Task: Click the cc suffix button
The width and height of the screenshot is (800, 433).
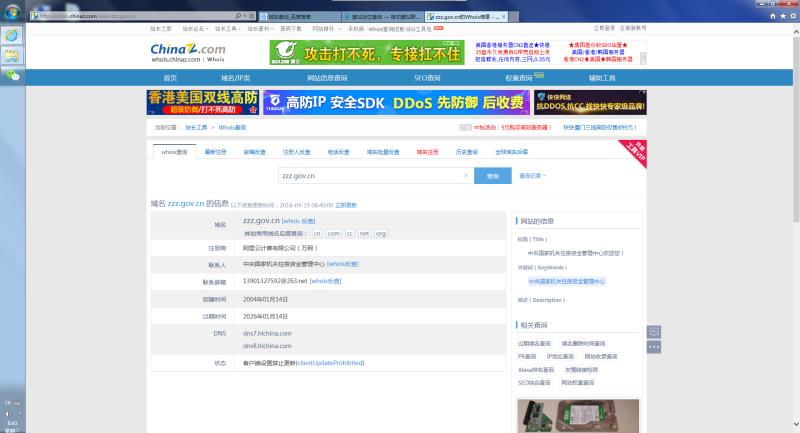Action: [349, 233]
